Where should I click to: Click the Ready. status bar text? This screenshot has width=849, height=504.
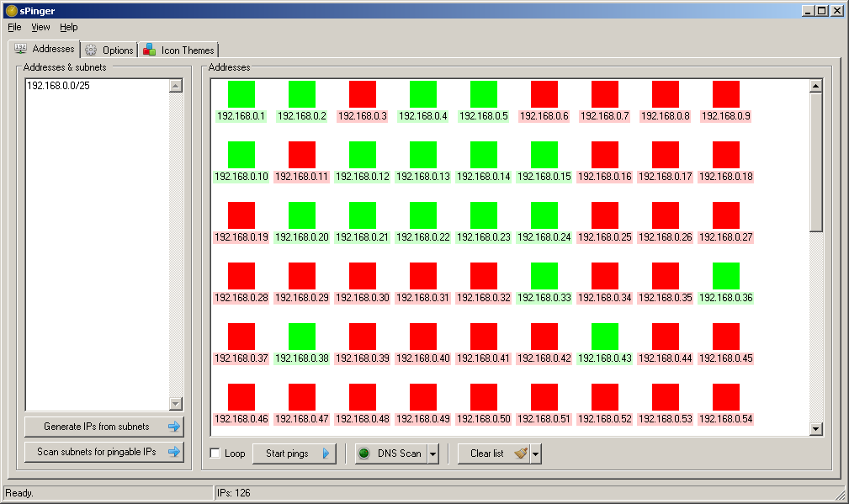coord(19,492)
